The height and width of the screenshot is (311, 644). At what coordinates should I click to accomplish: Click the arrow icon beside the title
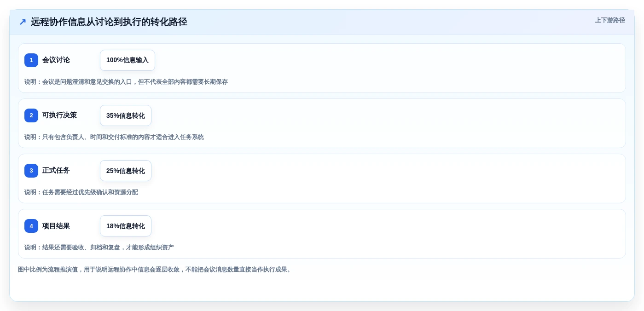23,22
